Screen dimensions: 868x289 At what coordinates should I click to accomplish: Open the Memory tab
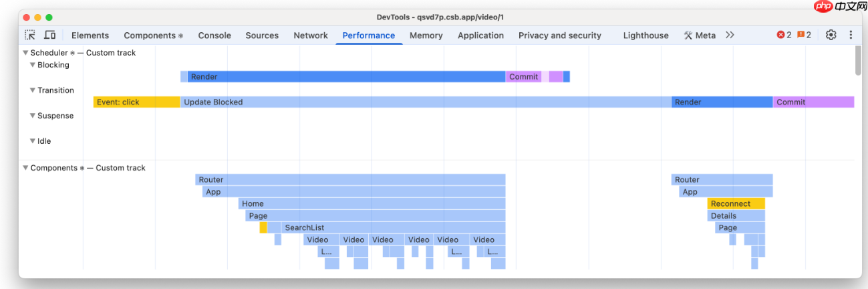(426, 35)
